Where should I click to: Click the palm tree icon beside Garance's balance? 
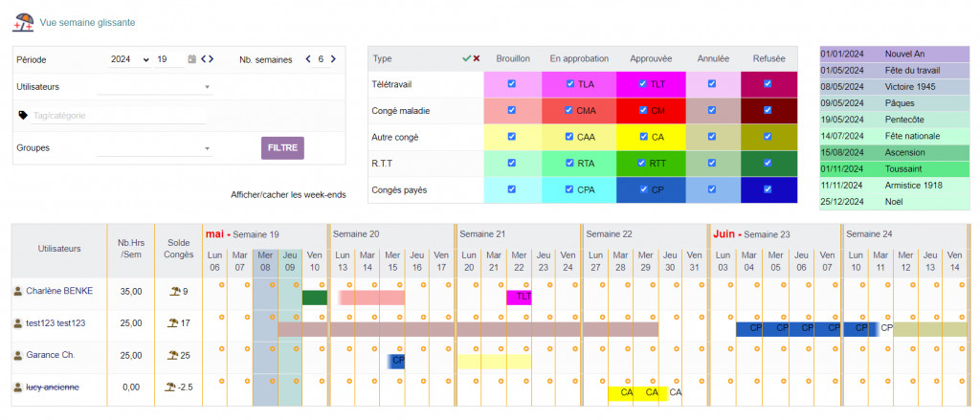click(173, 356)
